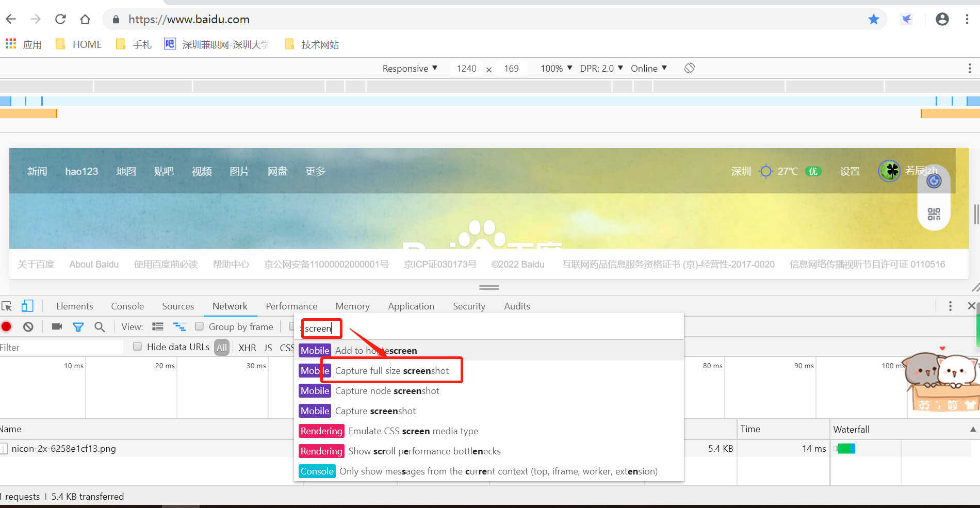Switch to the Application tab
The height and width of the screenshot is (508, 980).
pos(411,306)
